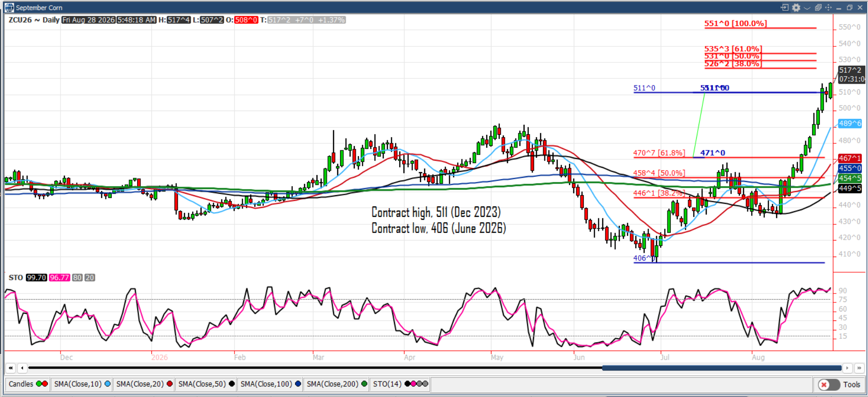The width and height of the screenshot is (868, 397).
Task: Click the STO panel label
Action: click(x=16, y=277)
